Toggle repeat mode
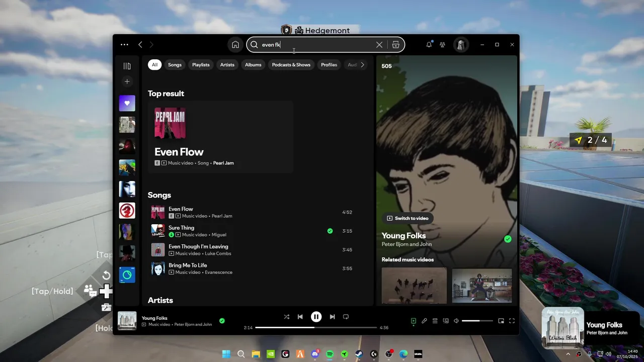The width and height of the screenshot is (644, 362). pyautogui.click(x=346, y=317)
